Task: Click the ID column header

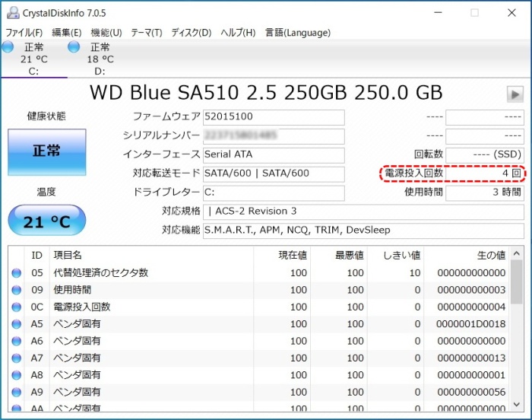Action: 36,255
